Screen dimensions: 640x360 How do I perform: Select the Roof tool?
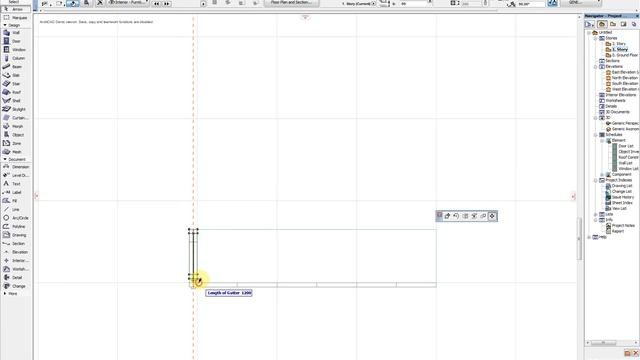coord(16,92)
